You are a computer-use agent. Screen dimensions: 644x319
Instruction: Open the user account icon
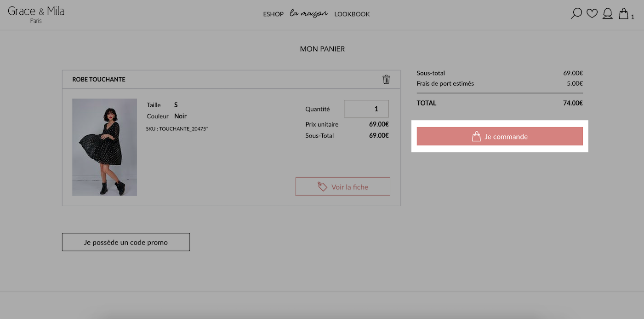tap(608, 14)
